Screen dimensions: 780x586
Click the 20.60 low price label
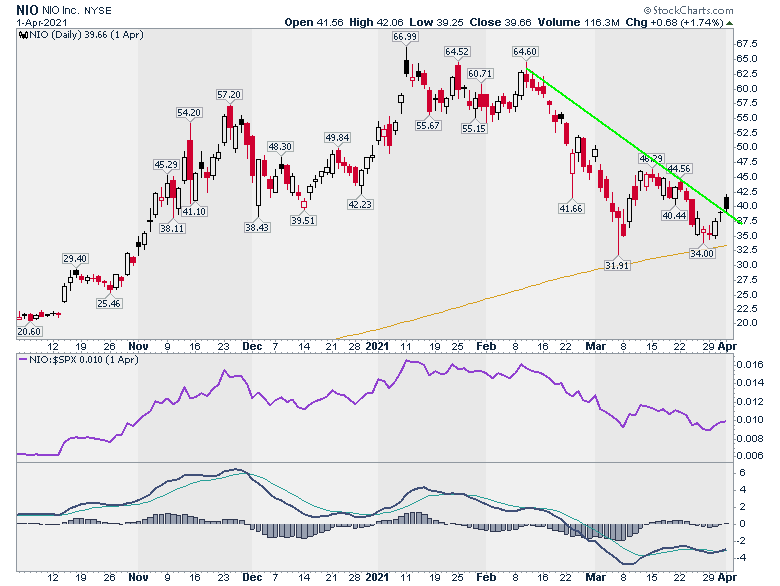click(x=29, y=332)
